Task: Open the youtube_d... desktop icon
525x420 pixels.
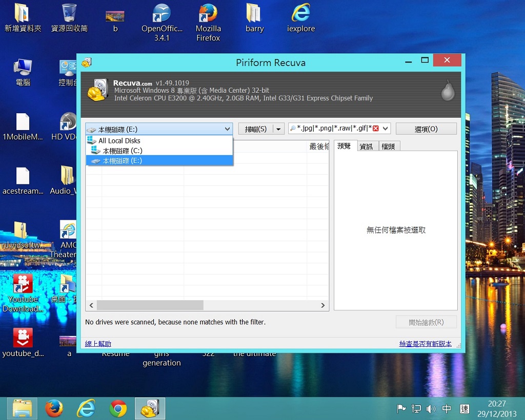Action: 23,343
